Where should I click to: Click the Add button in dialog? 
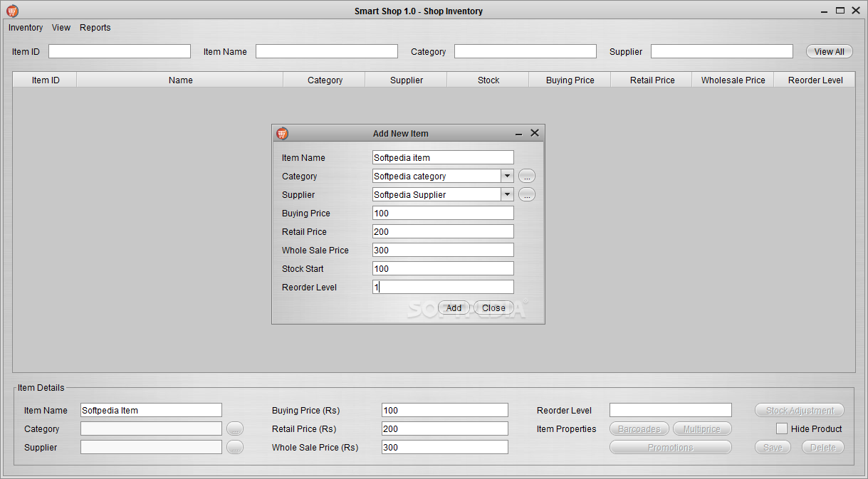(454, 308)
